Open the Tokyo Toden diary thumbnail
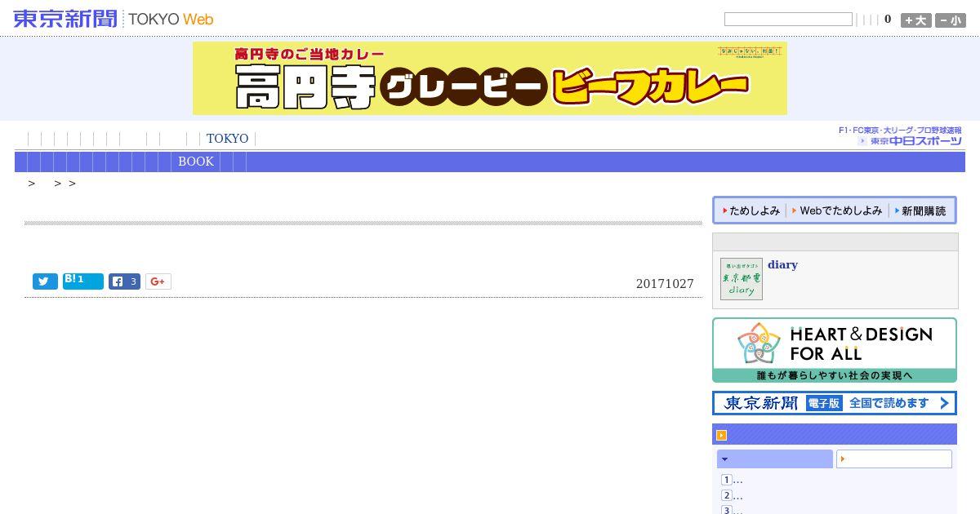 point(742,279)
